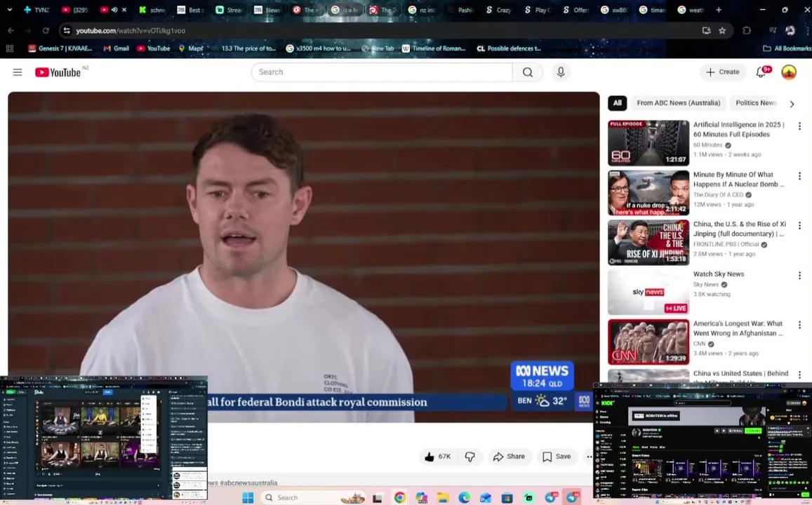Open Chrome from the taskbar

click(x=400, y=497)
